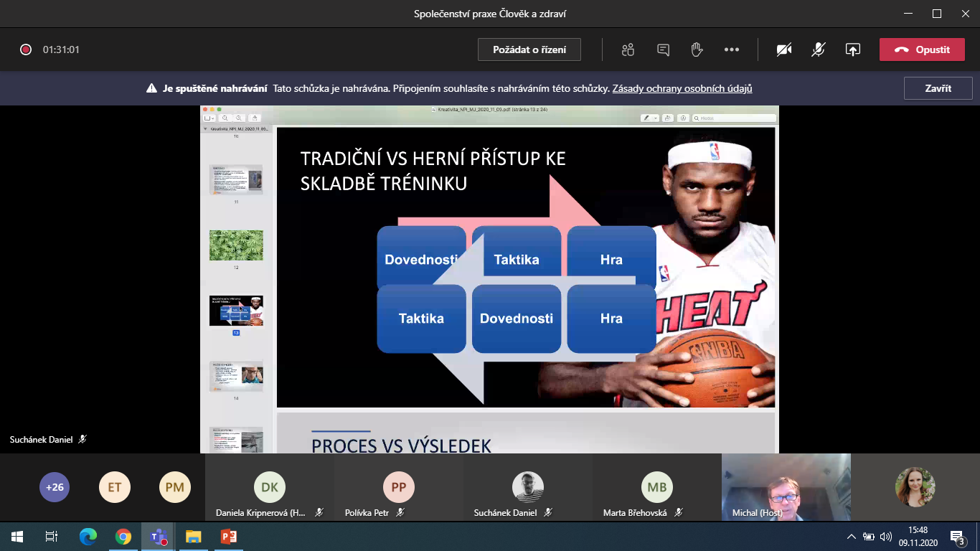Viewport: 980px width, 551px height.
Task: Show participants panel icon
Action: 628,50
